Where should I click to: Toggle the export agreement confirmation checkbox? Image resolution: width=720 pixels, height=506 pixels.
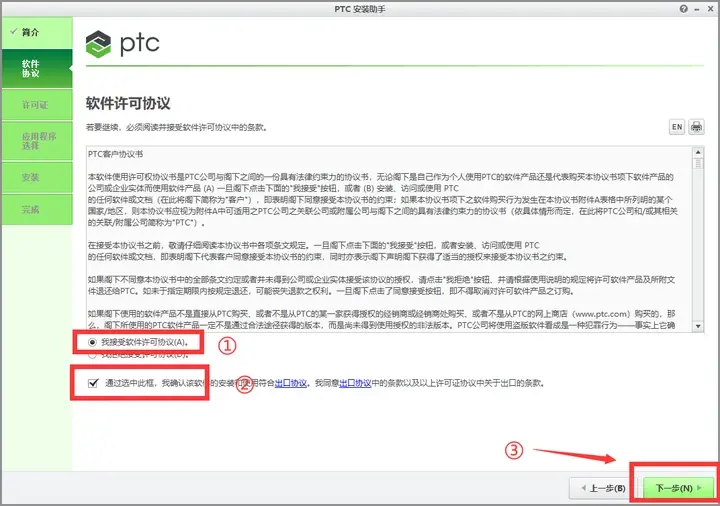pos(93,382)
